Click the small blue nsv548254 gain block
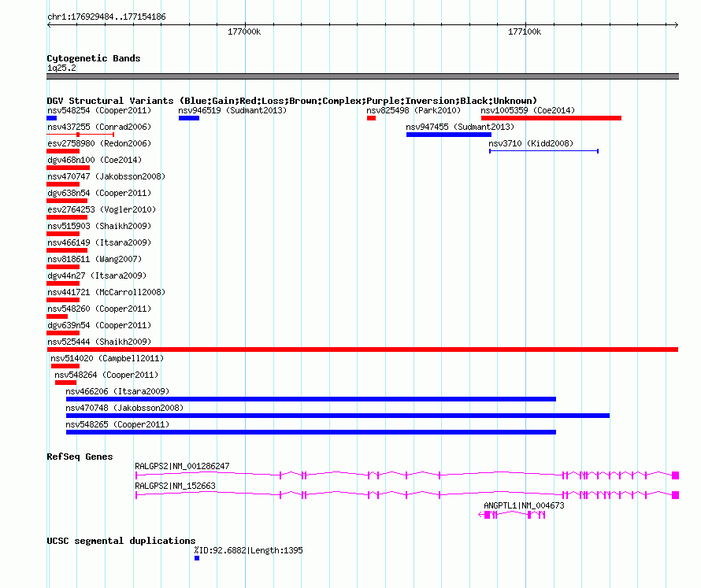This screenshot has width=701, height=588. [x=52, y=118]
